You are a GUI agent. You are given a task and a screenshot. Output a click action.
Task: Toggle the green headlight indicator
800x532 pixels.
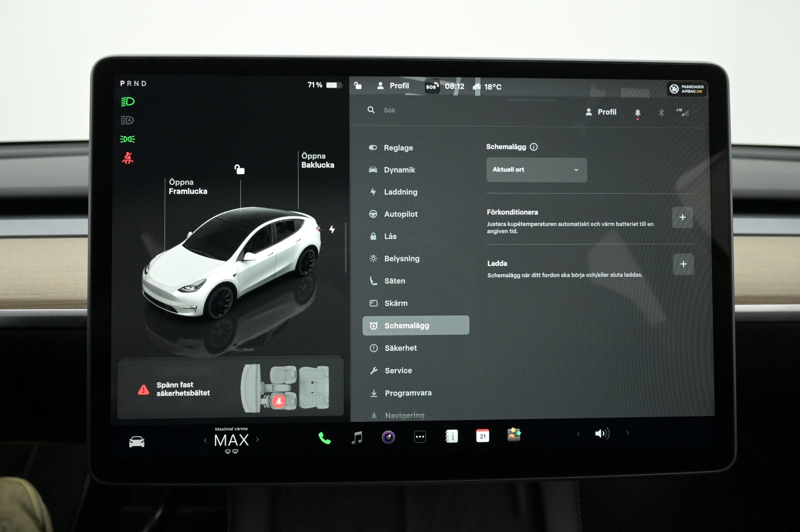click(128, 101)
